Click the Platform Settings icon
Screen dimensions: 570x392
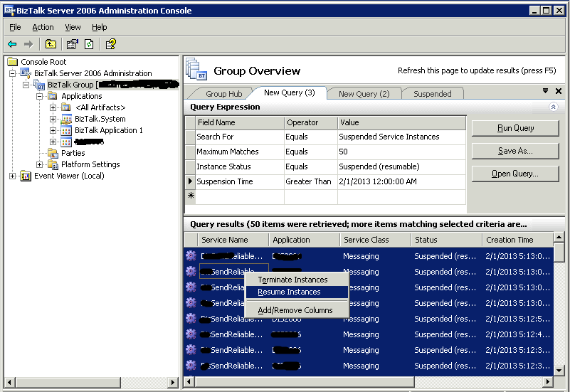(53, 164)
